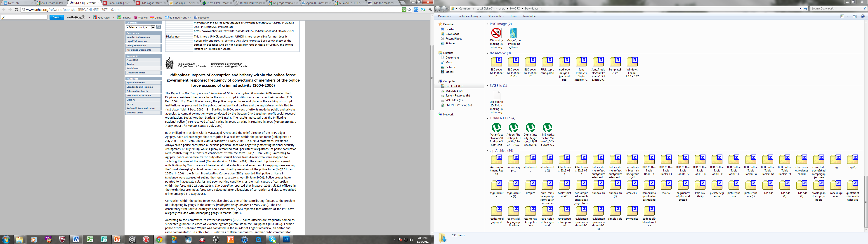Switch to the New Tab tab

click(x=18, y=3)
